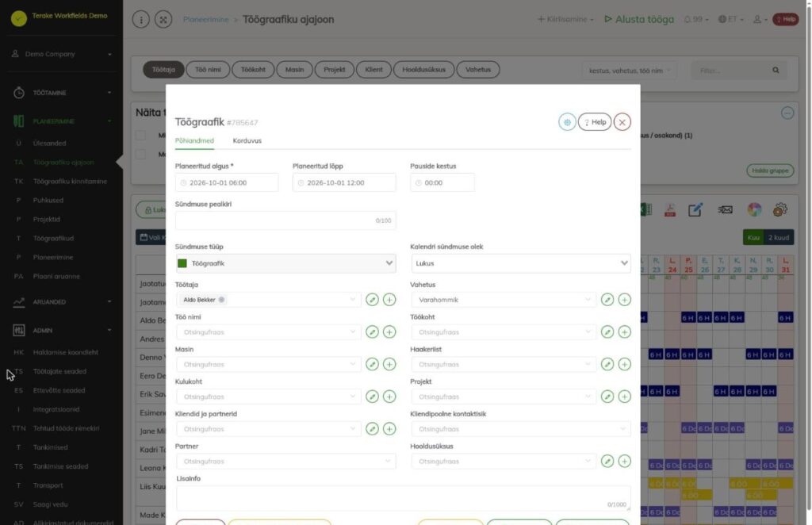Click the edit pencil icon next to Vahetus
812x525 pixels.
click(x=607, y=300)
